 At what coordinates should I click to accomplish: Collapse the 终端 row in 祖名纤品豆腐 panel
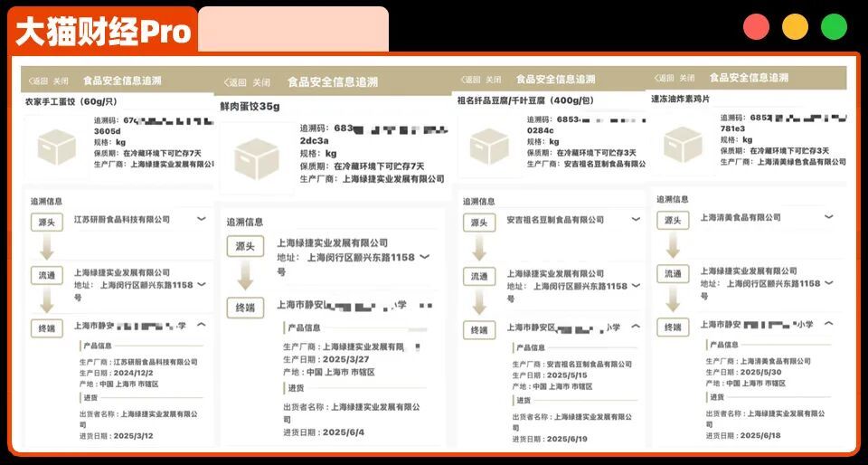click(636, 326)
